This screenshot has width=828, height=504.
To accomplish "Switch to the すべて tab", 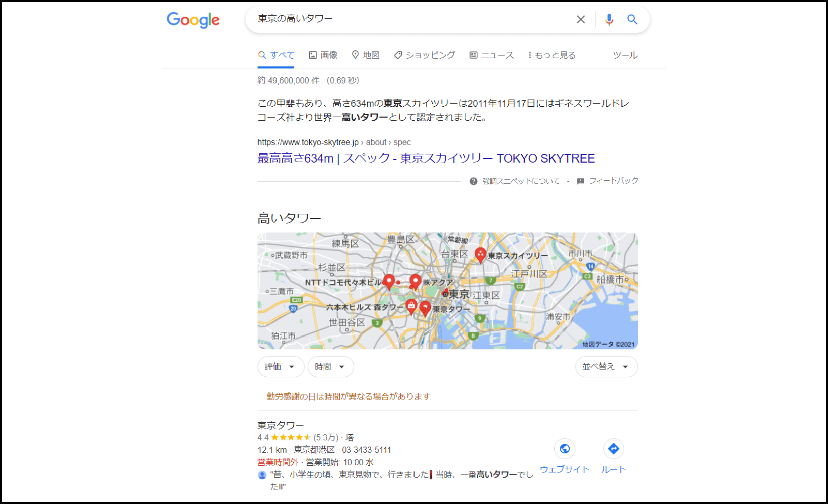I will pos(276,55).
